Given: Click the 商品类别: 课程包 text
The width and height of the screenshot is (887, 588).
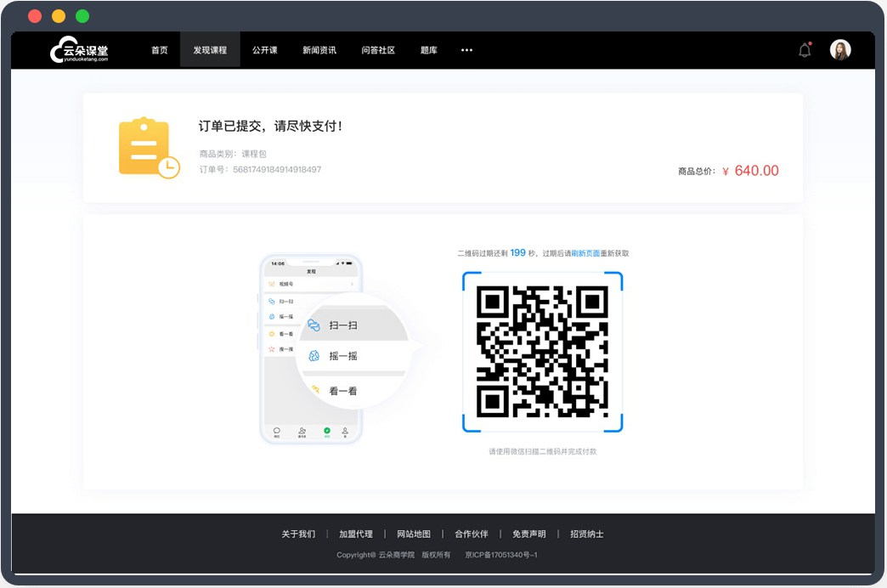Looking at the screenshot, I should 233,154.
